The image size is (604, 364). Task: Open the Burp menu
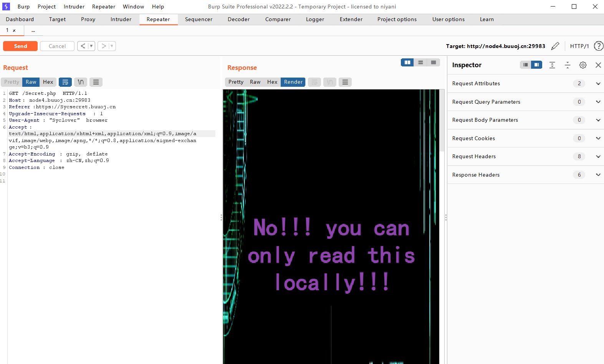pyautogui.click(x=23, y=7)
